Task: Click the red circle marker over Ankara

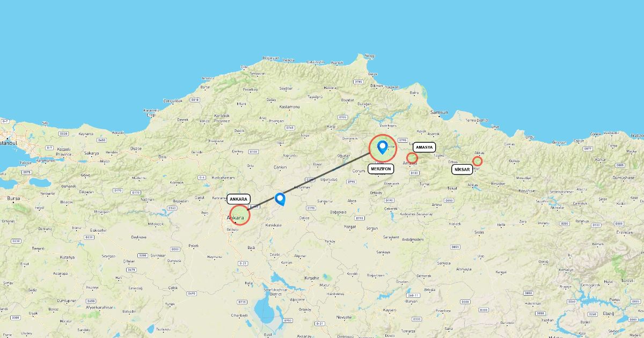Action: 240,215
